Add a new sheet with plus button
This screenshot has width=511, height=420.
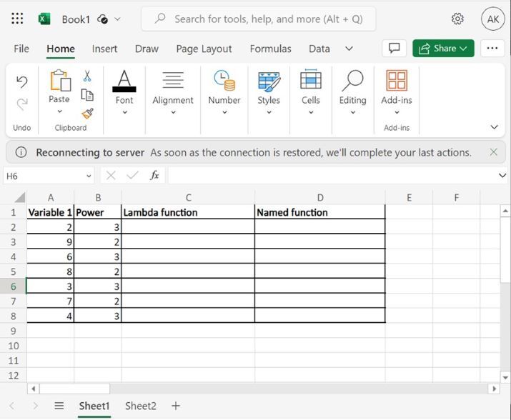coord(176,406)
